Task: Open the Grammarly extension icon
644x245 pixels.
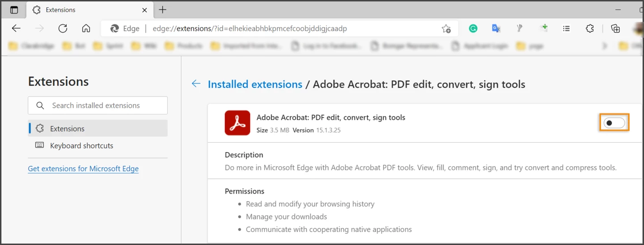Action: (473, 29)
